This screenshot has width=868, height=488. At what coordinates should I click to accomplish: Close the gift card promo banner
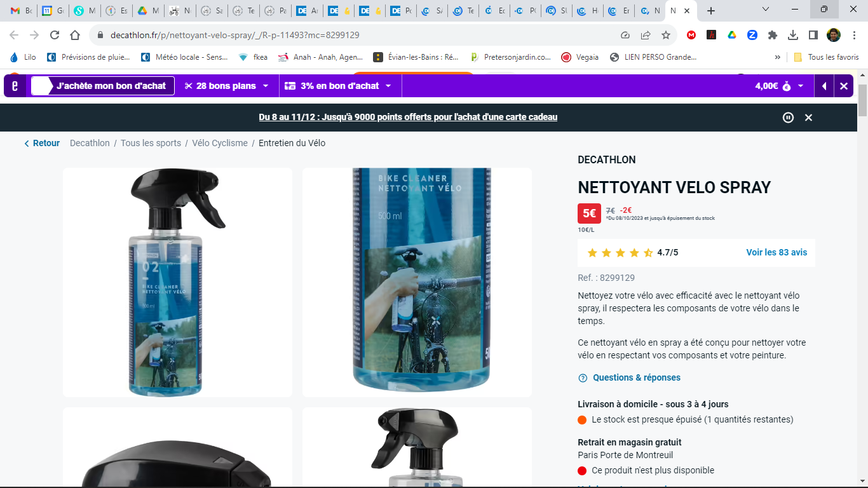pyautogui.click(x=808, y=118)
